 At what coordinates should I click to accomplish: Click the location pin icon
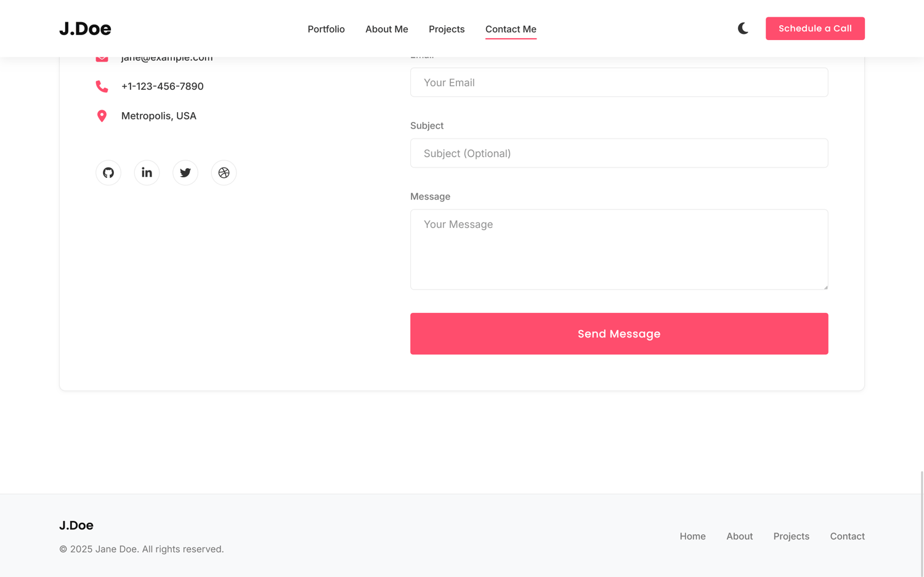102,116
